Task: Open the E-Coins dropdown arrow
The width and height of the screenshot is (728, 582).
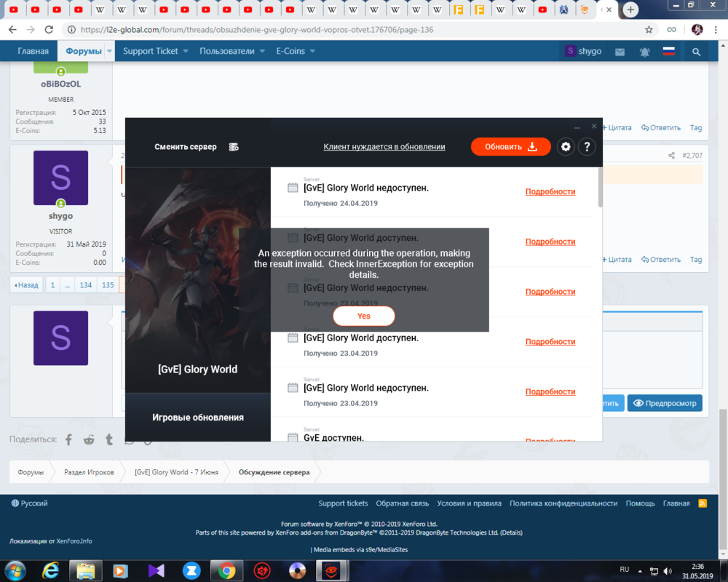Action: [312, 52]
